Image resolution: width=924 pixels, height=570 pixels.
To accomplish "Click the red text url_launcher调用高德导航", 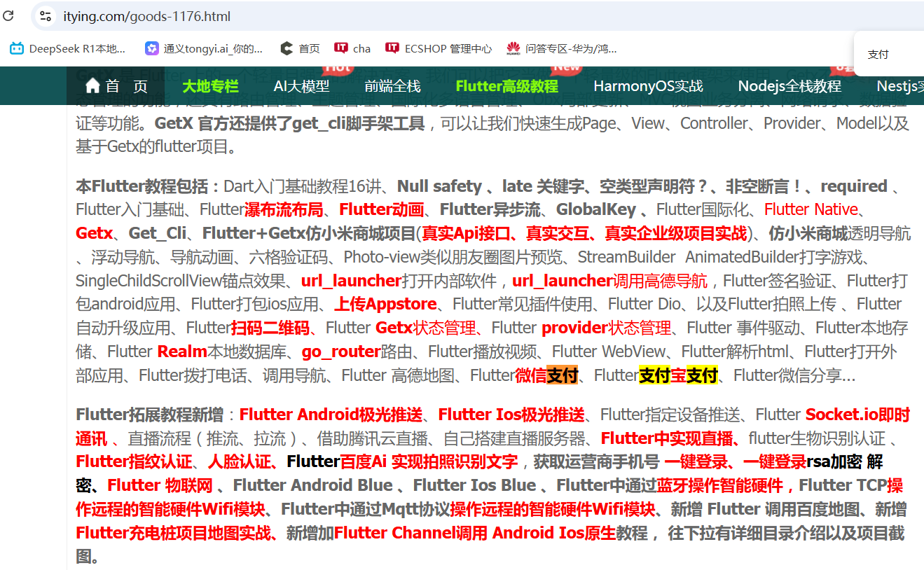I will pyautogui.click(x=609, y=281).
